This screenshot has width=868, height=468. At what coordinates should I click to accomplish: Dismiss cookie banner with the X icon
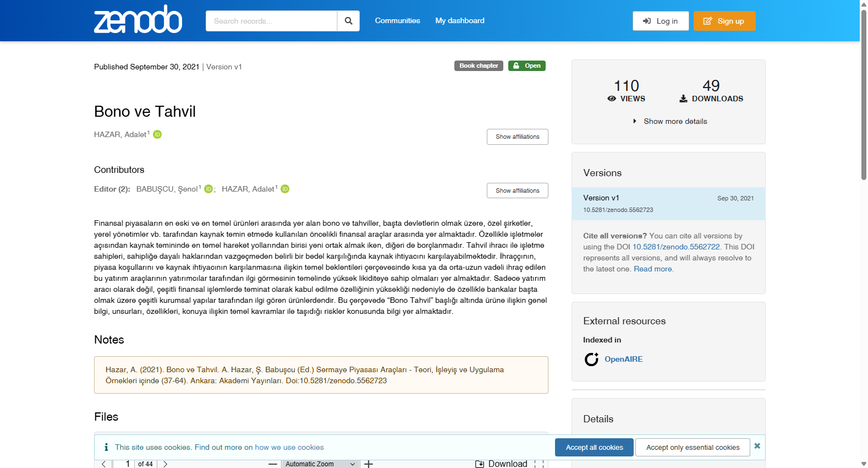[x=757, y=446]
